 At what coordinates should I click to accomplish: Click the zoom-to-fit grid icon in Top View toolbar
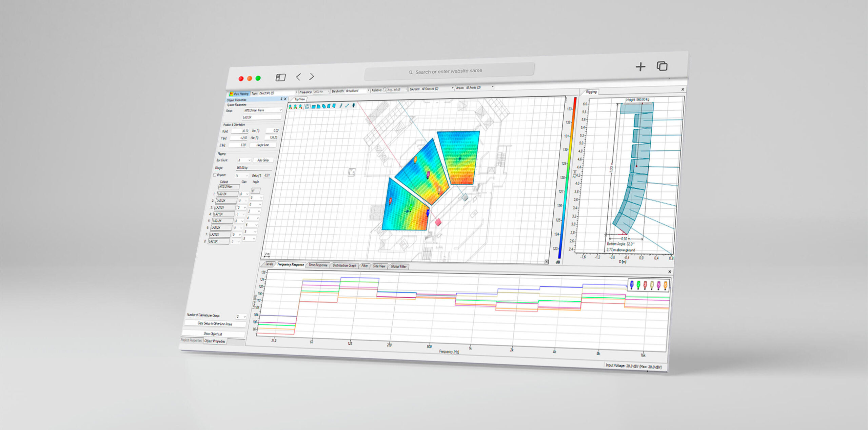point(307,106)
